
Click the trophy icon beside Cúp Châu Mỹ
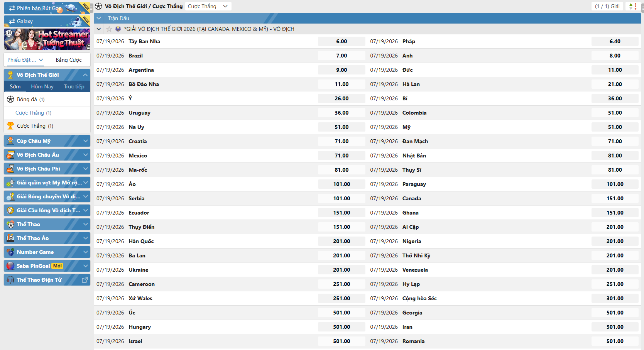10,141
